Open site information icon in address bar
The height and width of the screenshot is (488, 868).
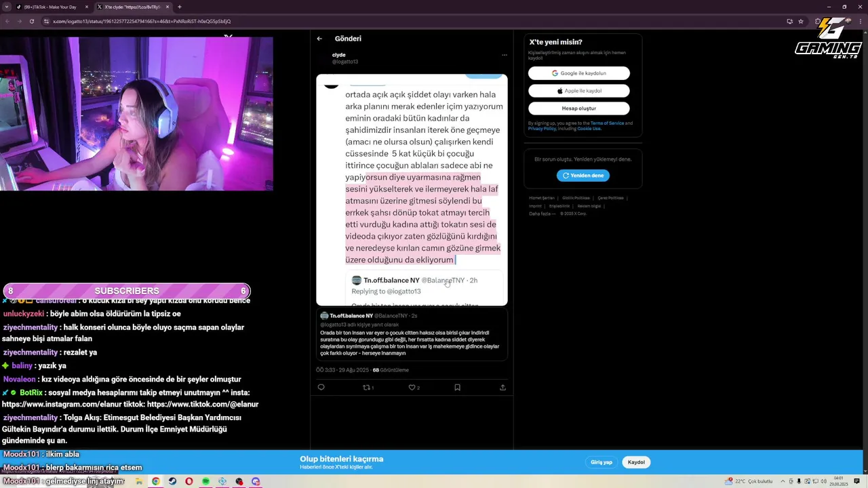[x=46, y=21]
